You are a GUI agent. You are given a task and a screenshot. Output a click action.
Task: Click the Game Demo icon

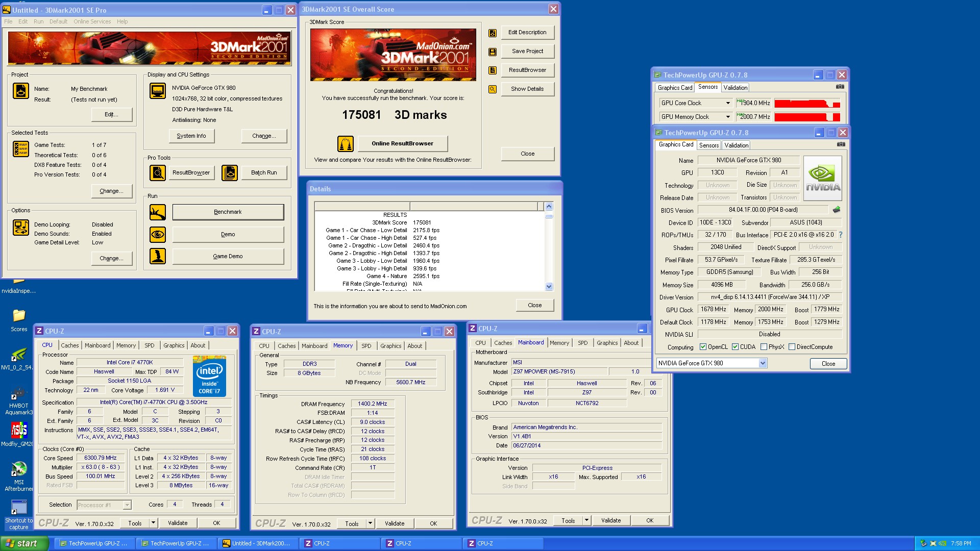pyautogui.click(x=158, y=256)
